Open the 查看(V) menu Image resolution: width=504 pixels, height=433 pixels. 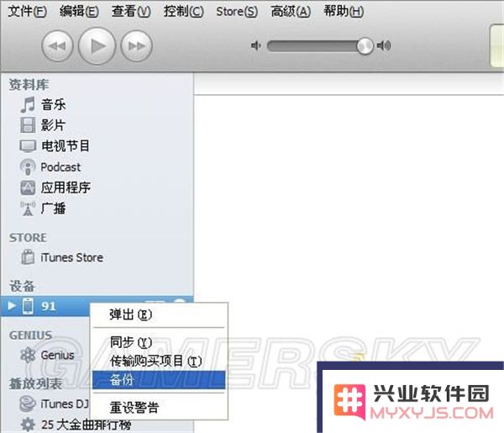point(131,12)
